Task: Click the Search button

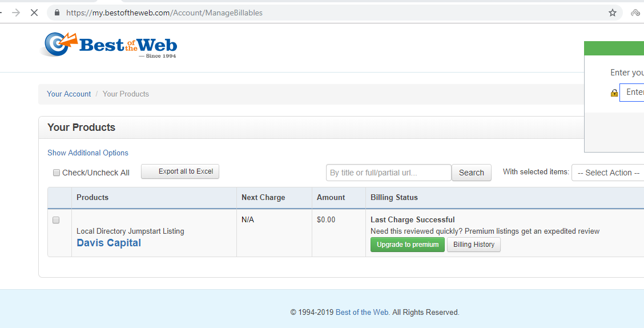Action: pos(472,173)
